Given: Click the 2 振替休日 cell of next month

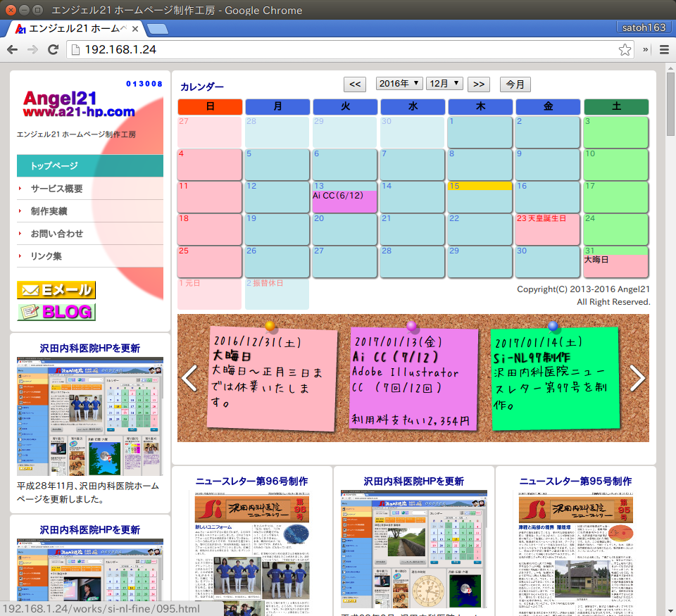Looking at the screenshot, I should [277, 294].
